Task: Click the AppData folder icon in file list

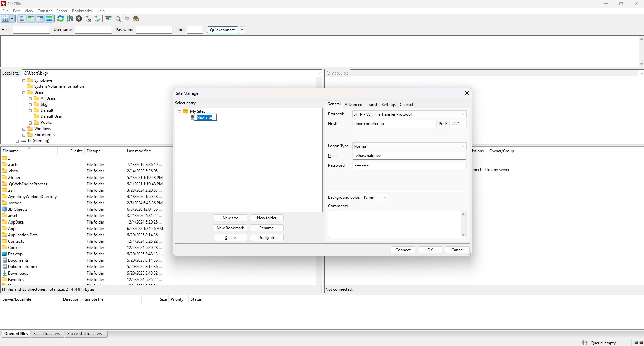Action: [x=5, y=222]
